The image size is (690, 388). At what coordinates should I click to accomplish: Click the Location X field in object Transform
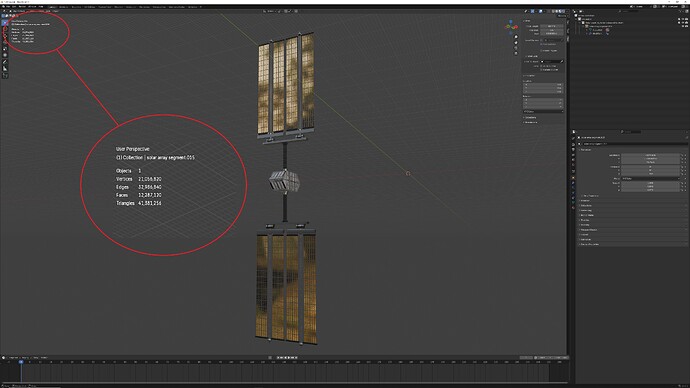[651, 155]
